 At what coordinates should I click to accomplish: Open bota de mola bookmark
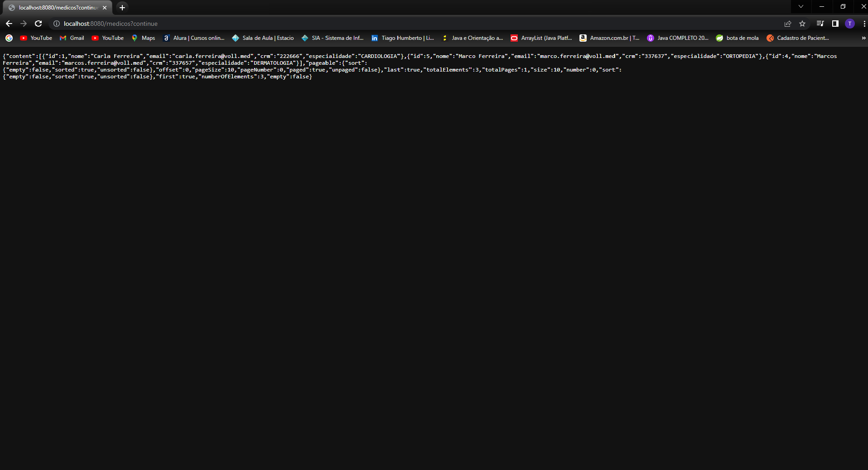pos(737,38)
